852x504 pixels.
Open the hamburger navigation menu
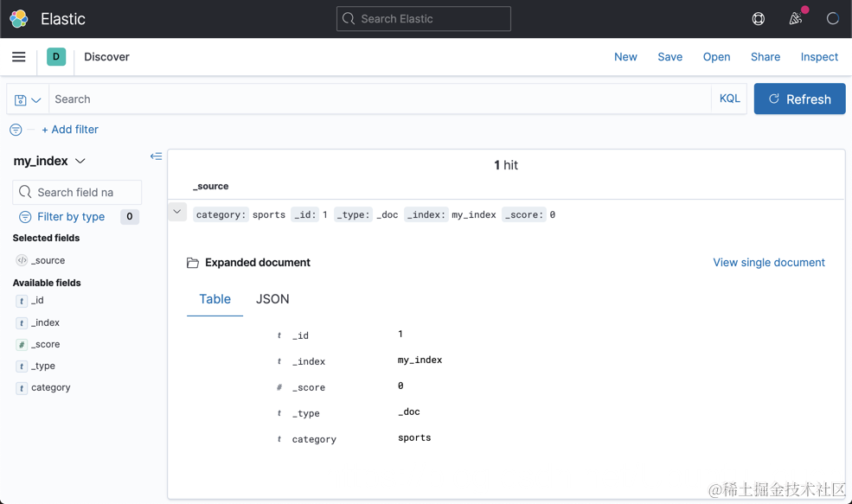coord(19,56)
